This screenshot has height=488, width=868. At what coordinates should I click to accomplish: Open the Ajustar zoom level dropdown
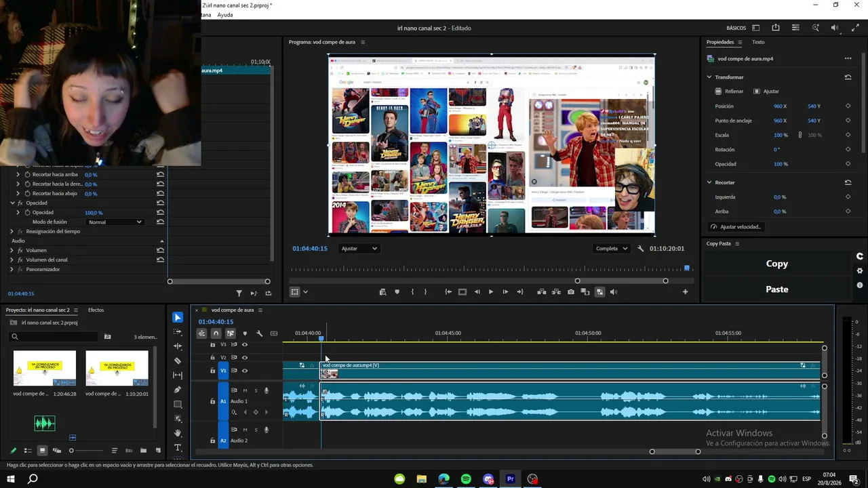point(359,249)
